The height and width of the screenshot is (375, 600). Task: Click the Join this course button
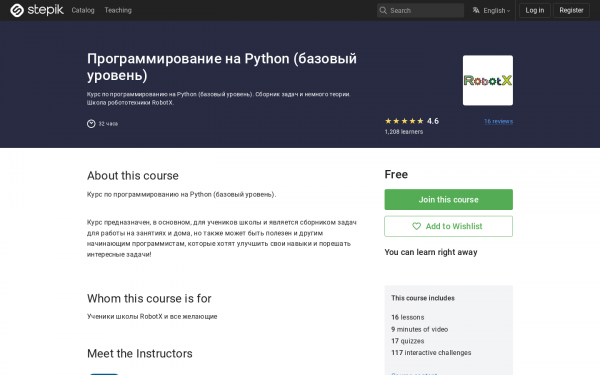click(448, 199)
